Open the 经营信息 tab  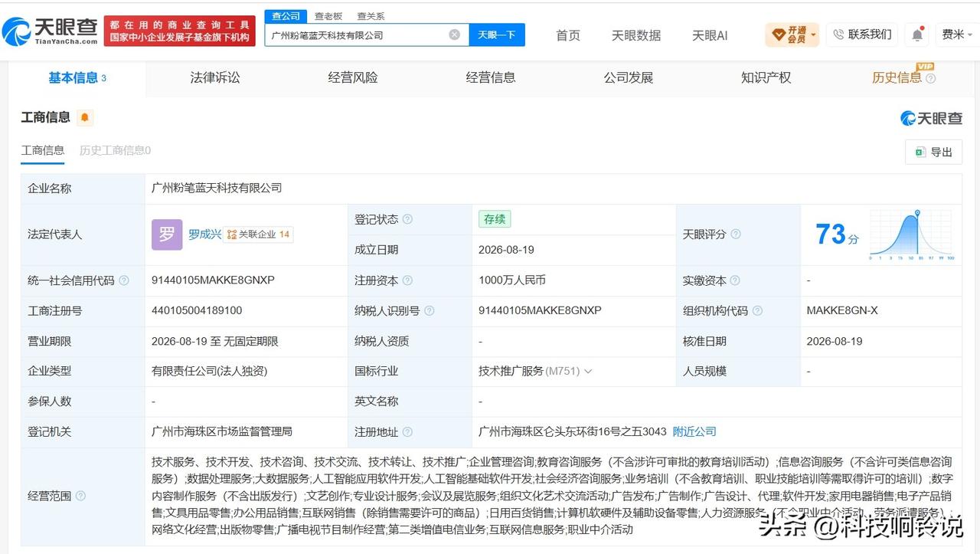491,77
